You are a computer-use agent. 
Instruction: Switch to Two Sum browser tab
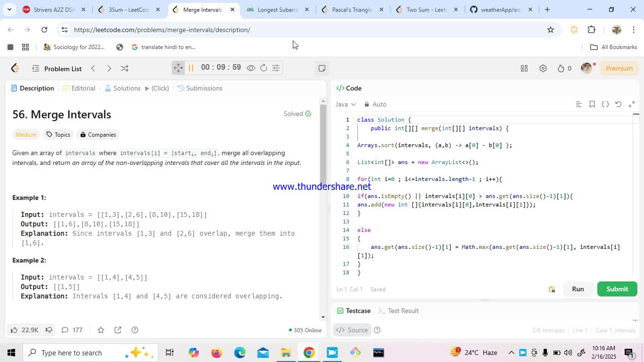(426, 10)
